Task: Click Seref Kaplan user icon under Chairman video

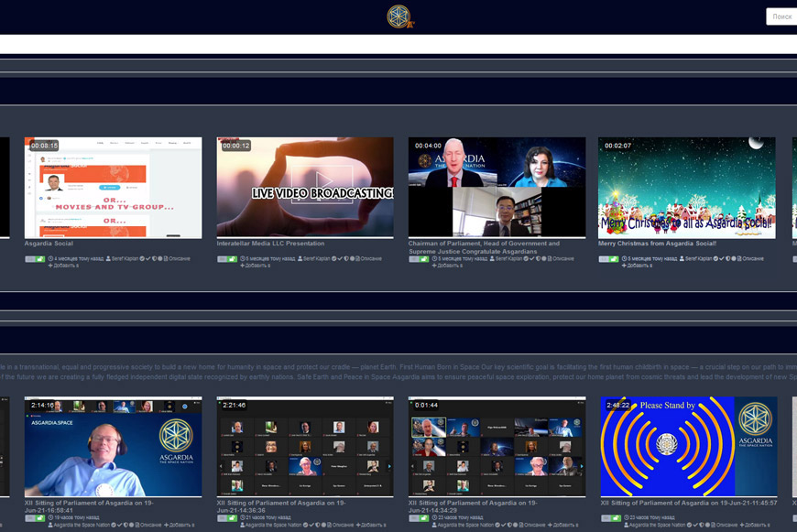Action: coord(495,259)
